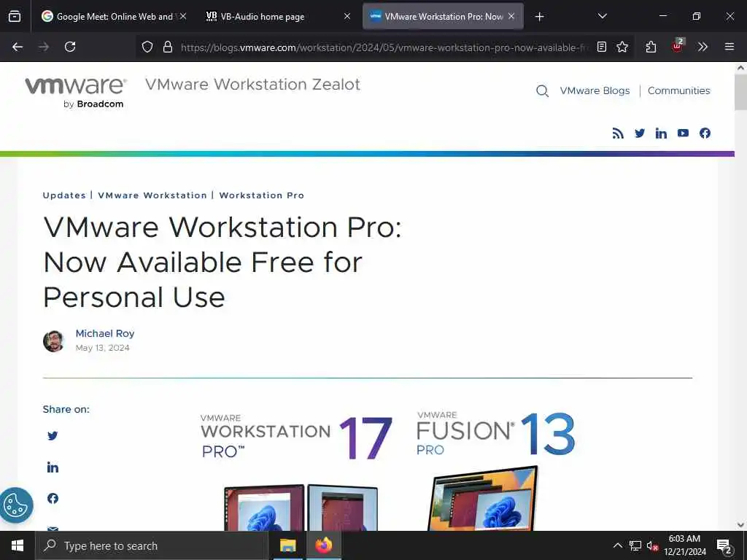
Task: Share the article on Twitter
Action: 53,436
